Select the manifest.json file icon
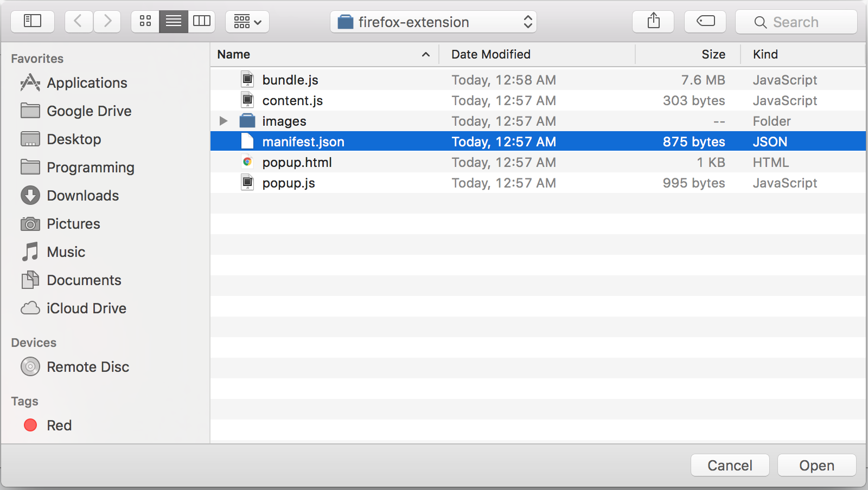Screen dimensions: 868x490 click(x=247, y=141)
